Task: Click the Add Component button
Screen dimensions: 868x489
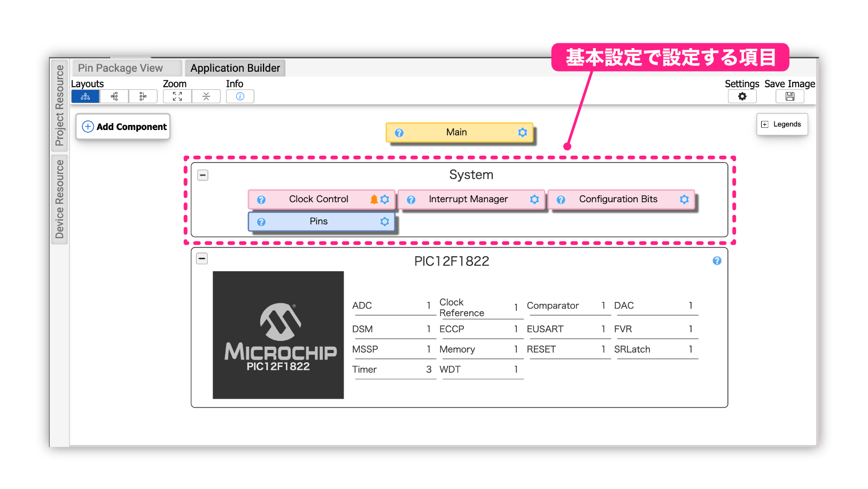Action: click(x=123, y=127)
